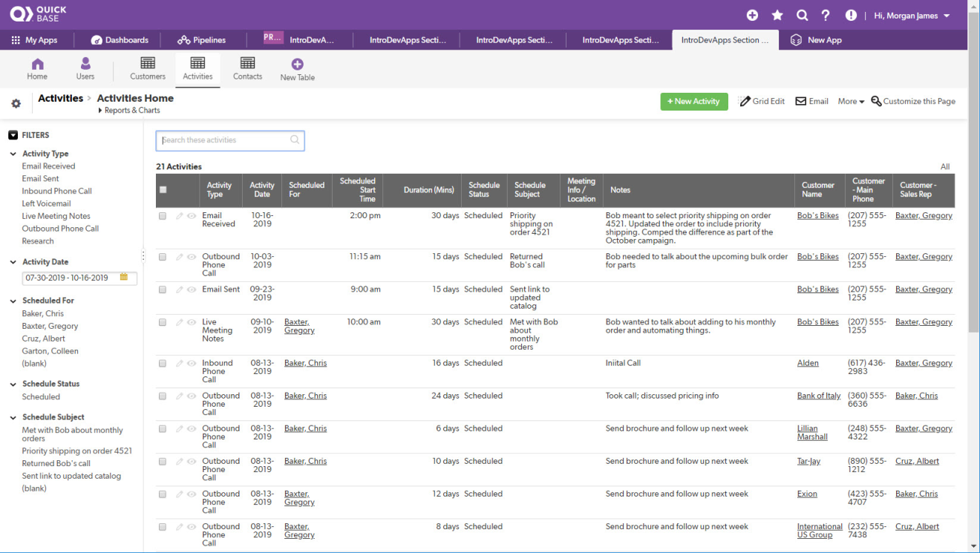Click the New Table plus icon
The width and height of the screenshot is (980, 553).
click(x=297, y=65)
